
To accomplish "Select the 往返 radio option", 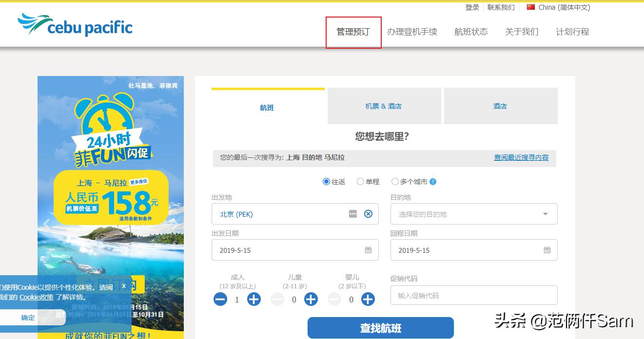I will click(326, 181).
